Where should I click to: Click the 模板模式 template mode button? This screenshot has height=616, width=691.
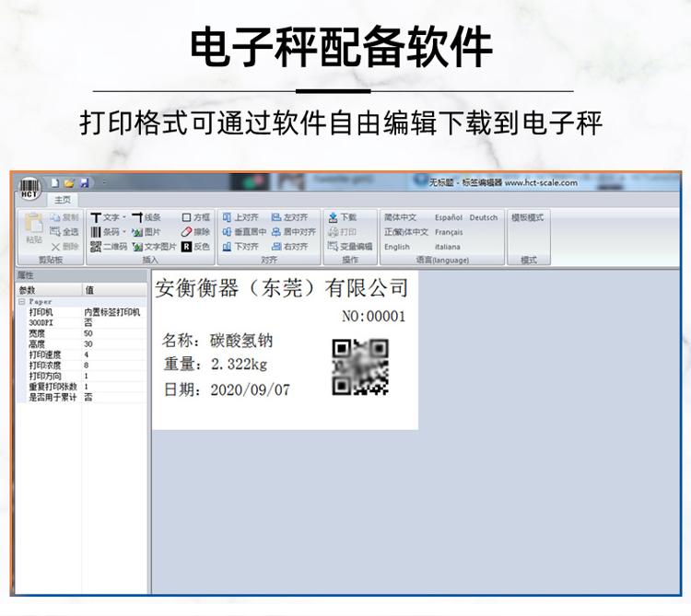click(528, 217)
